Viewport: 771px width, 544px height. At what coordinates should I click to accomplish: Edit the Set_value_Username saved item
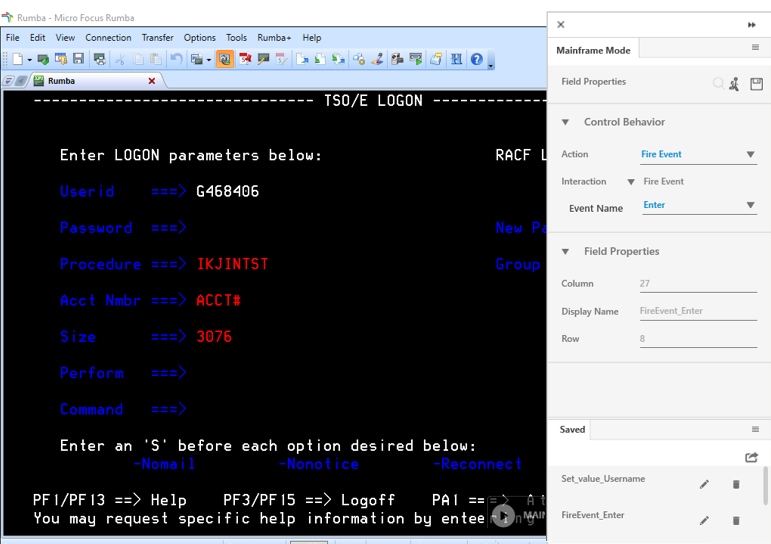[704, 484]
